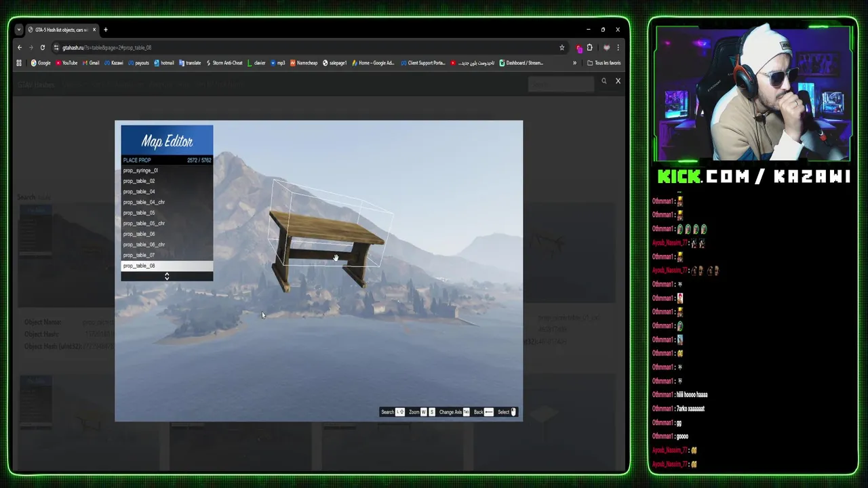
Task: Open the Storm Anti-Cheat bookmark
Action: pos(224,63)
